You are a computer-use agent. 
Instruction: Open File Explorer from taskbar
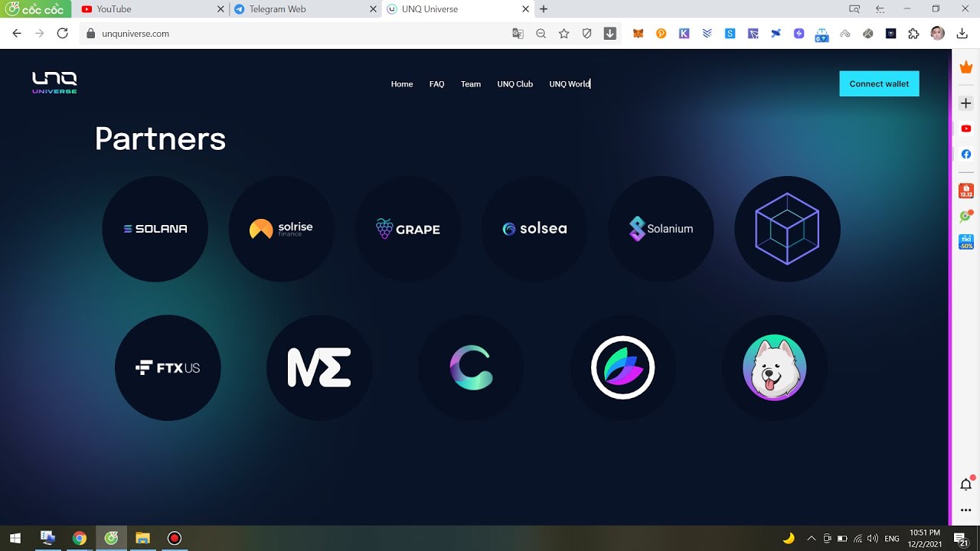(142, 538)
